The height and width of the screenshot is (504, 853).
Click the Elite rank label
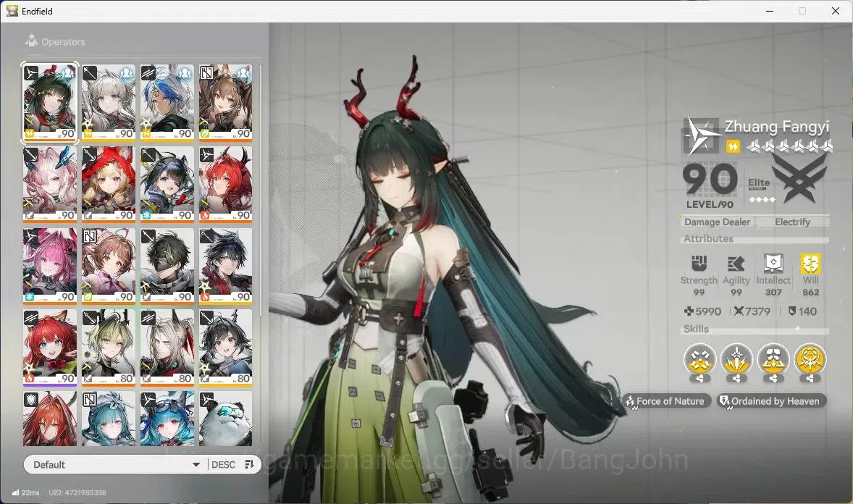(x=759, y=182)
